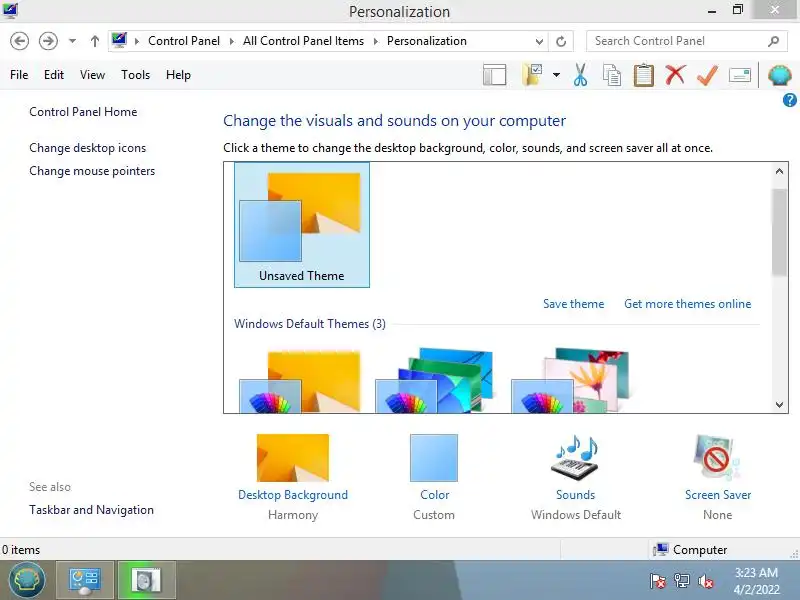
Task: Open Change mouse pointers
Action: (x=92, y=171)
